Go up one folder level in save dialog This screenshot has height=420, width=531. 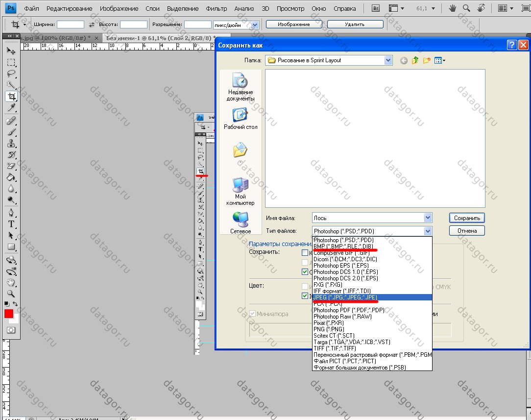tap(415, 60)
